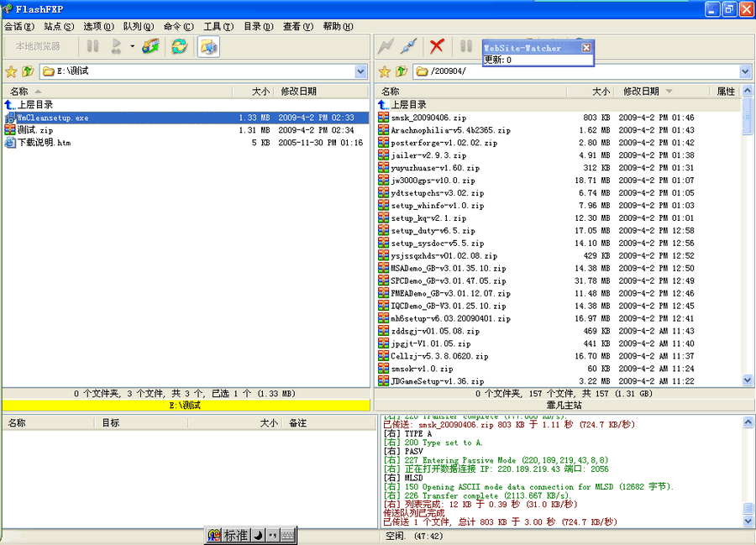Click the 标准 button in language bar
This screenshot has width=756, height=545.
(x=235, y=536)
